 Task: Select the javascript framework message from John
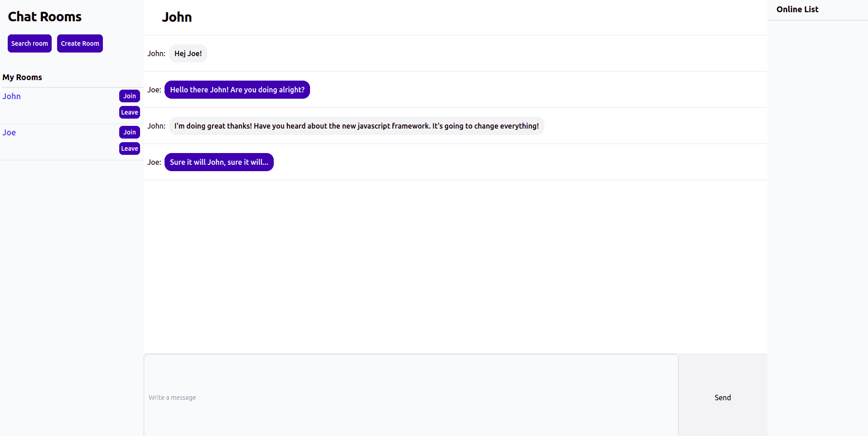point(357,126)
